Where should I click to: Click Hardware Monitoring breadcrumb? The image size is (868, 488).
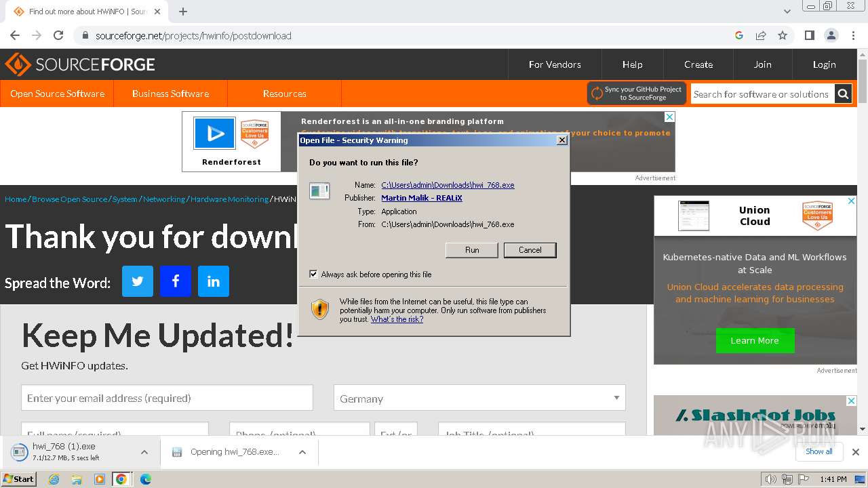point(229,199)
